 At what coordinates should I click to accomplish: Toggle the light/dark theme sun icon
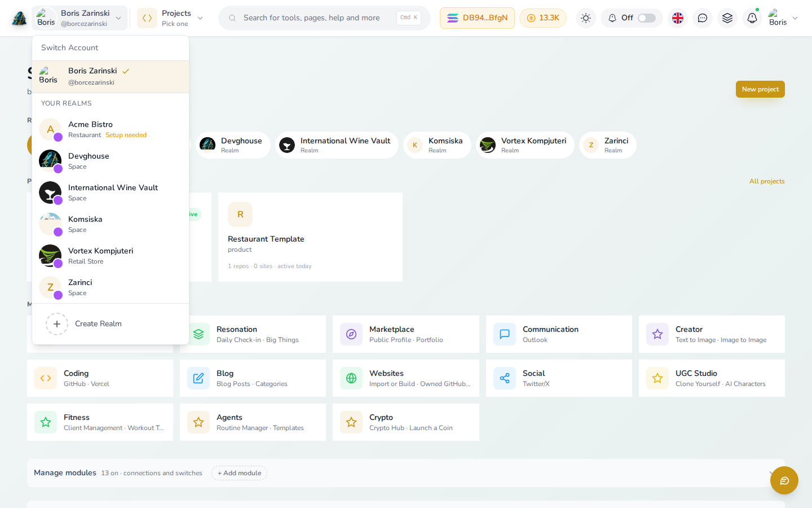click(586, 18)
